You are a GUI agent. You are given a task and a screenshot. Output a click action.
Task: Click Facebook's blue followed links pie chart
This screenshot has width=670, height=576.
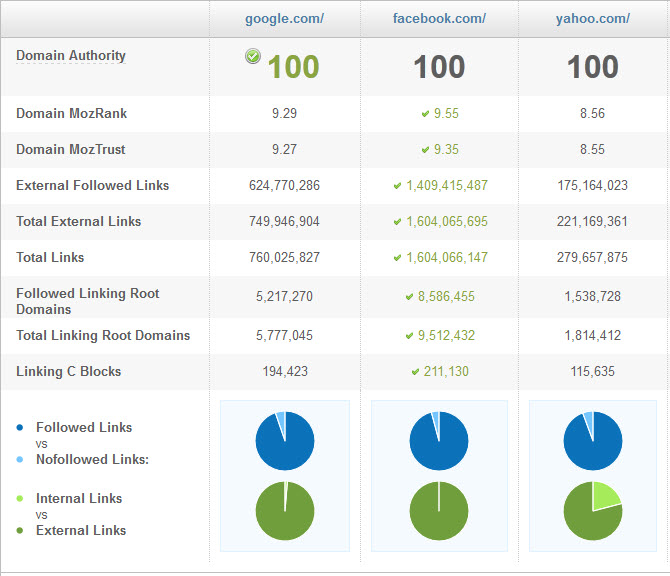439,441
